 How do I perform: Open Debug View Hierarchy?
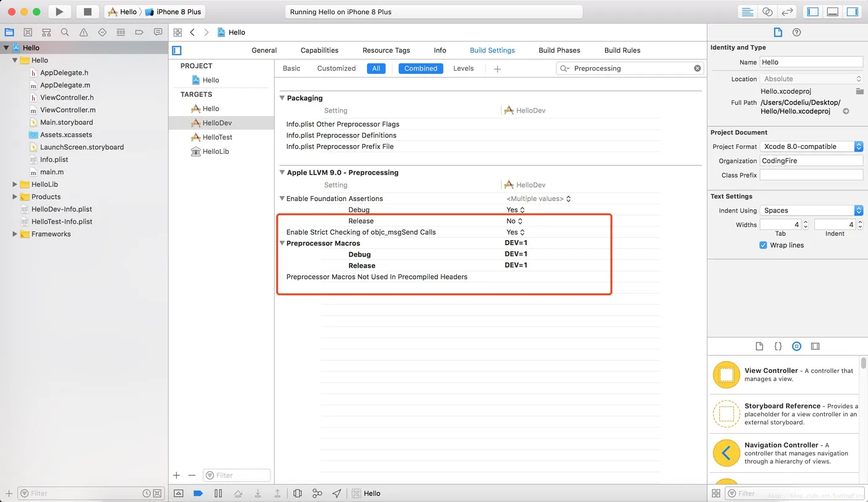pyautogui.click(x=298, y=493)
